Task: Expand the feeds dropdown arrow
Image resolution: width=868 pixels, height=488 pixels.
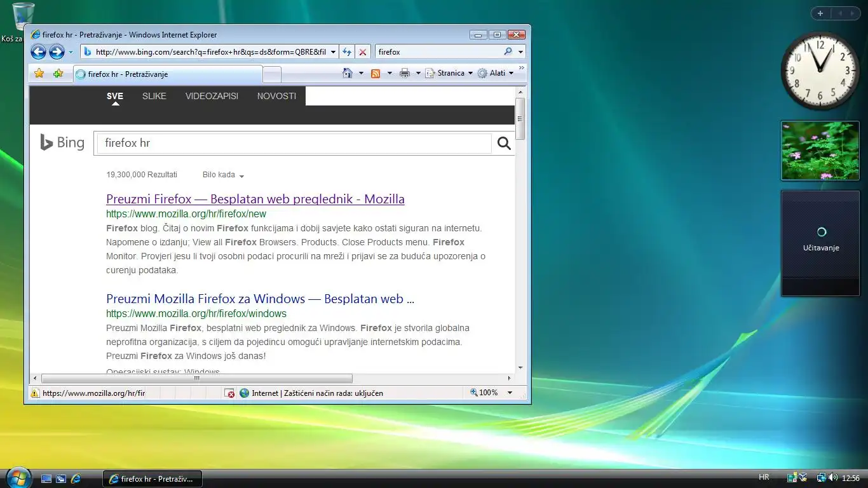Action: [x=390, y=73]
